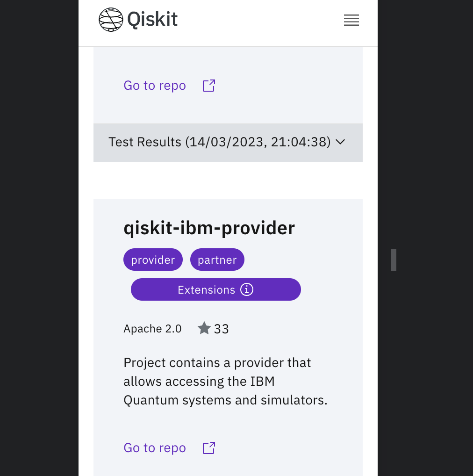This screenshot has width=473, height=476.
Task: Click the Qiskit header title
Action: pyautogui.click(x=152, y=20)
